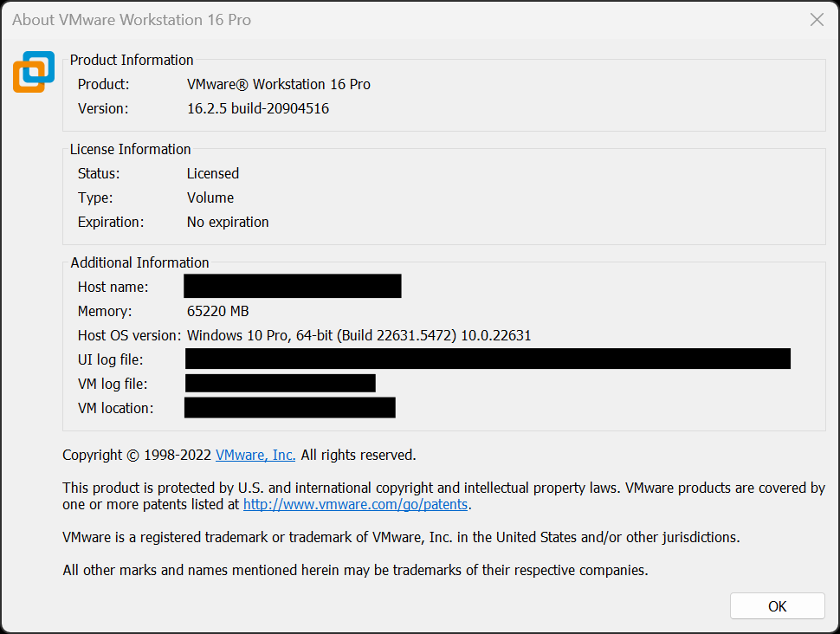Click the Product Information group heading
Screen dimensions: 840x634
(x=132, y=60)
